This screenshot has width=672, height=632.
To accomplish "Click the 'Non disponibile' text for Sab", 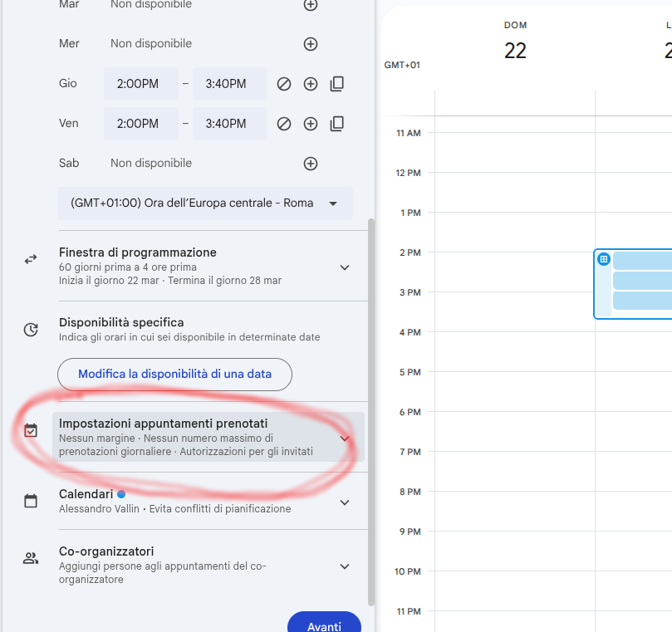I will coord(151,164).
